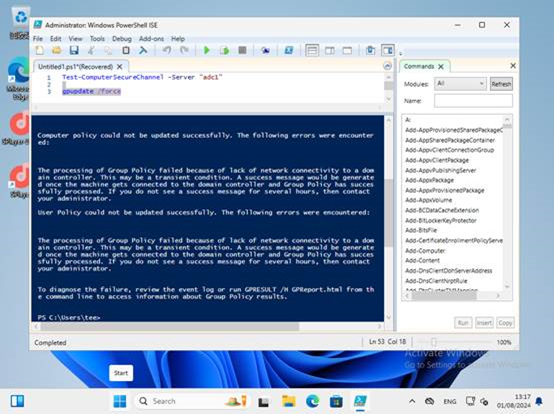Image resolution: width=555 pixels, height=415 pixels.
Task: Click the command list horizontal scrollbar
Action: click(444, 296)
